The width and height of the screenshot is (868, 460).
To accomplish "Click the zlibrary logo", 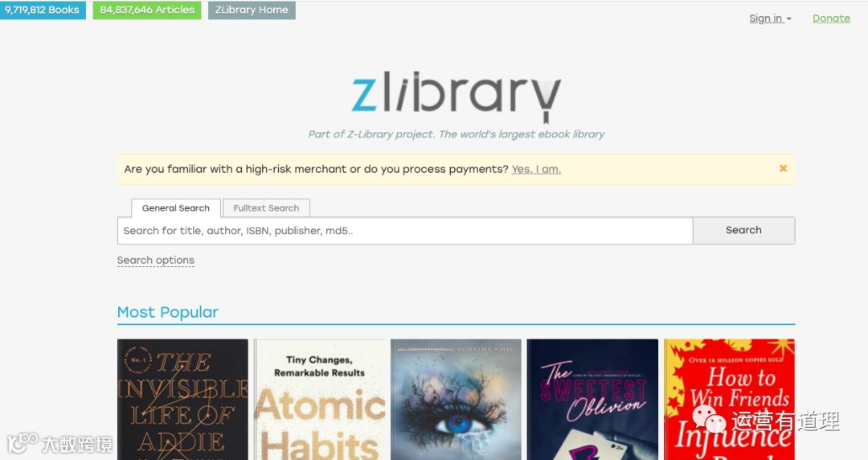I will (457, 97).
